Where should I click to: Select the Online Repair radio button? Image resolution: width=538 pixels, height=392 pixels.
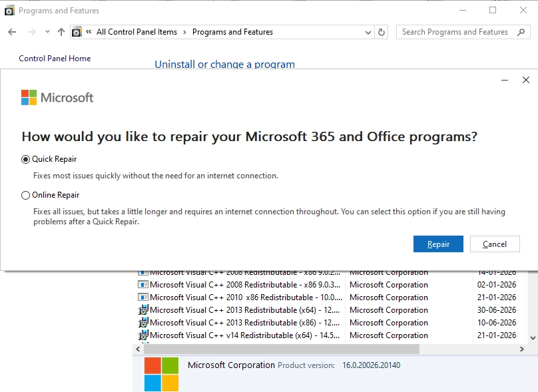pyautogui.click(x=25, y=195)
